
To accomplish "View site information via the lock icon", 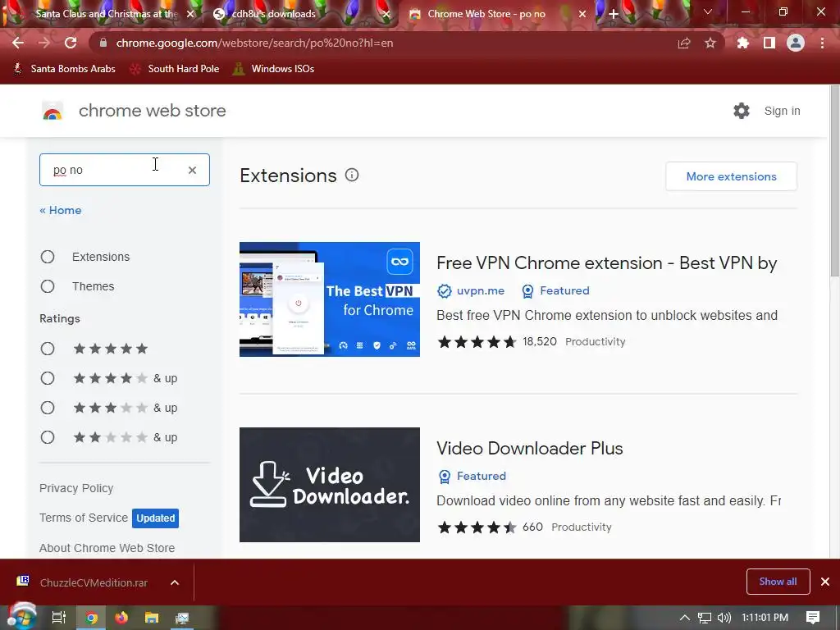I will [x=103, y=43].
